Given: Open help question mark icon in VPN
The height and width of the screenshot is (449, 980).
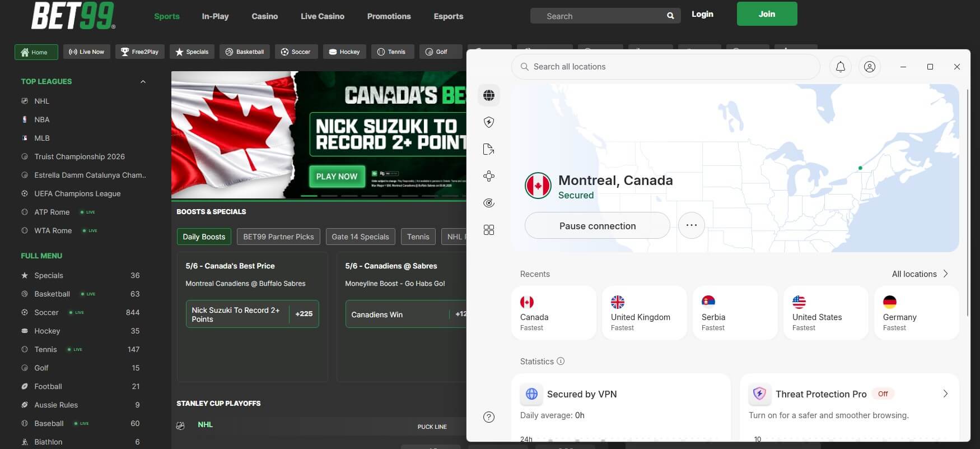Looking at the screenshot, I should (x=489, y=416).
